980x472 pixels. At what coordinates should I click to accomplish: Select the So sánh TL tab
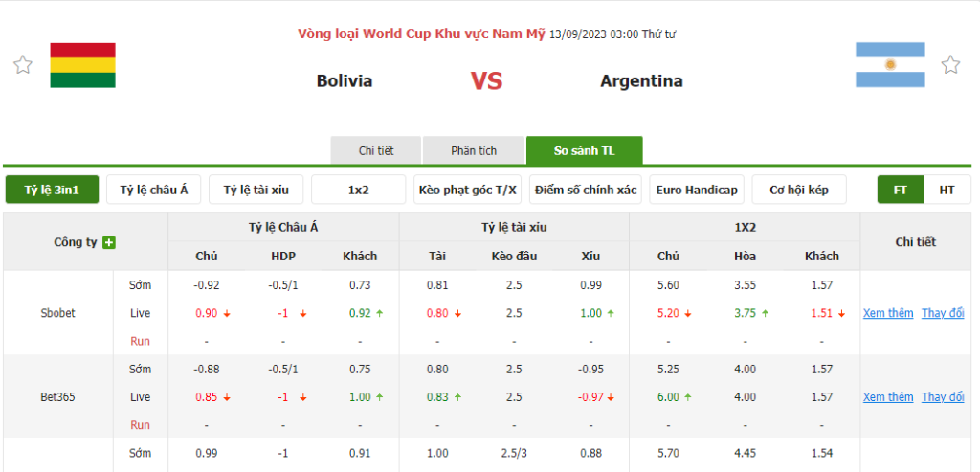[584, 150]
